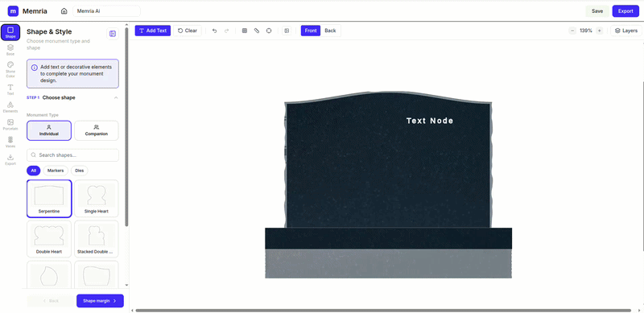Open the Elements sidebar panel
The width and height of the screenshot is (644, 313).
click(10, 107)
